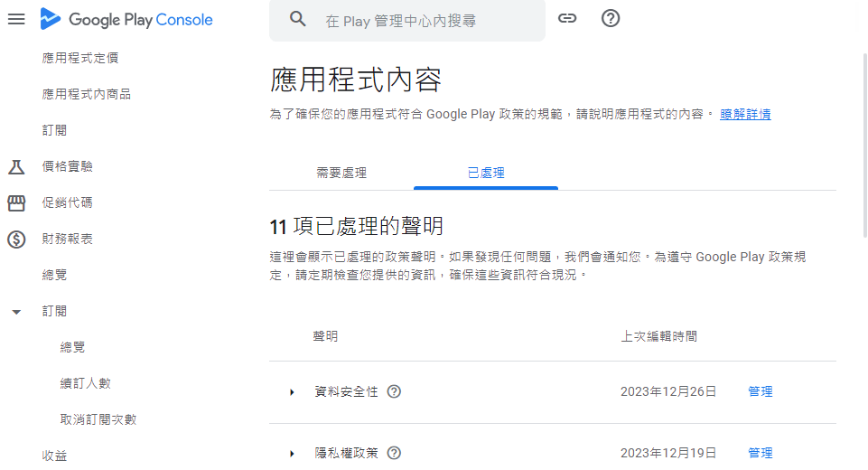Image resolution: width=868 pixels, height=470 pixels.
Task: Focus the Play 管理中心 search field
Action: (425, 20)
